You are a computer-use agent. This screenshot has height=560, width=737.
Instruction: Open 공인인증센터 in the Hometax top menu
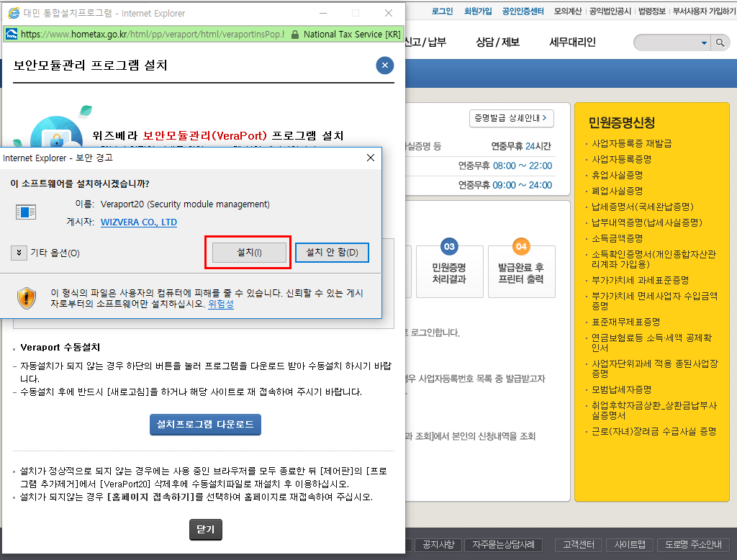pos(523,11)
